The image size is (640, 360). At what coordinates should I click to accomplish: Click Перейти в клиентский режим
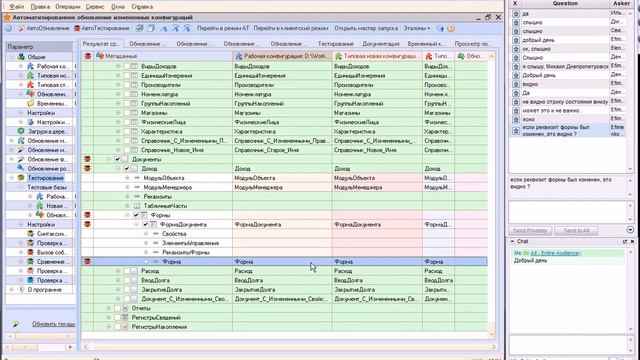(x=291, y=29)
